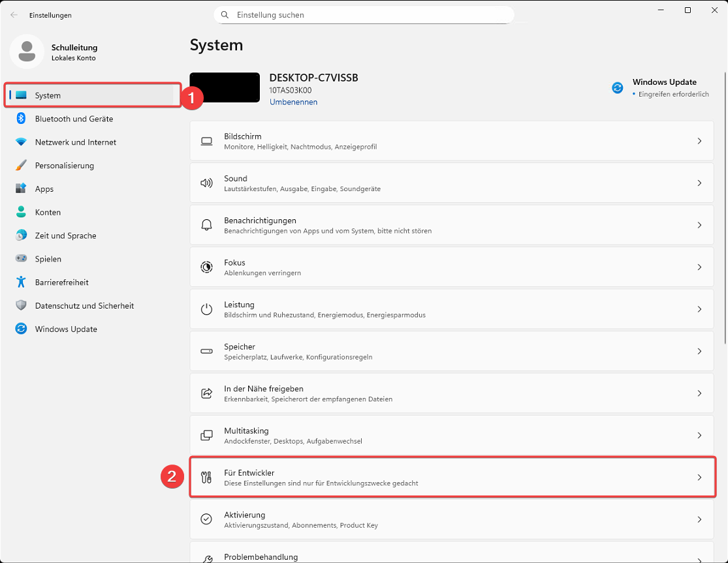Click the Windows Update sync icon at top right
Screen dimensions: 728x563
[x=617, y=88]
